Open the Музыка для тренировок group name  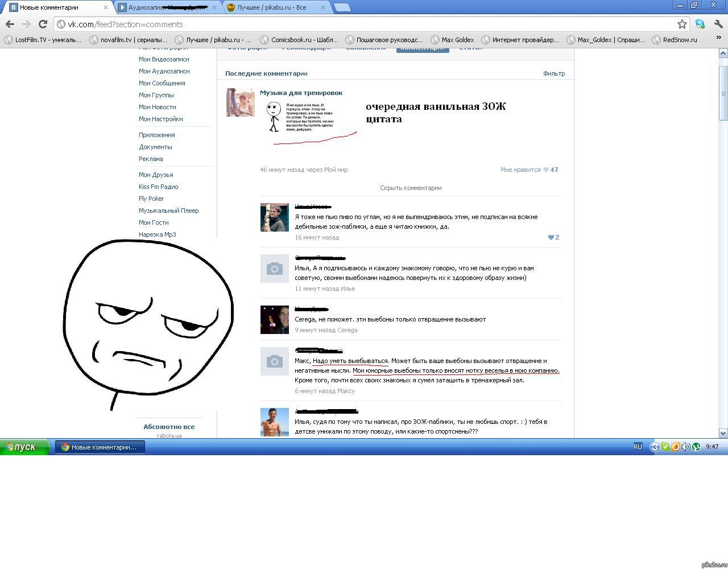pos(301,93)
